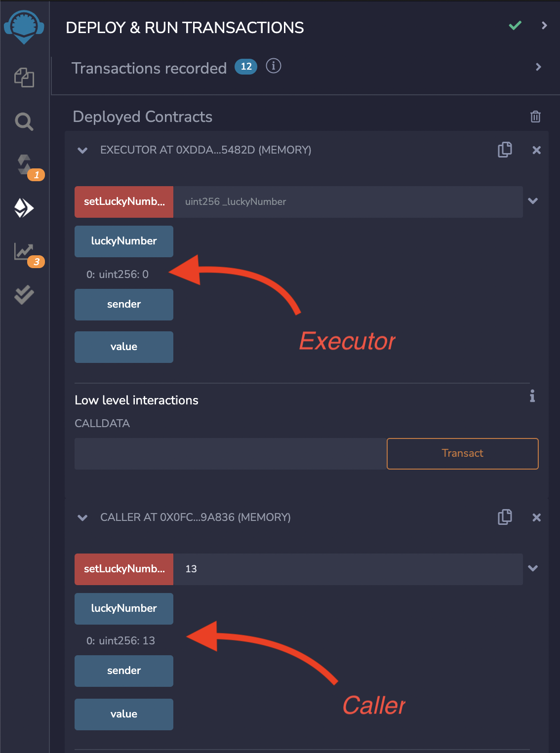
Task: Clear all deployed contracts with trash icon
Action: [535, 117]
